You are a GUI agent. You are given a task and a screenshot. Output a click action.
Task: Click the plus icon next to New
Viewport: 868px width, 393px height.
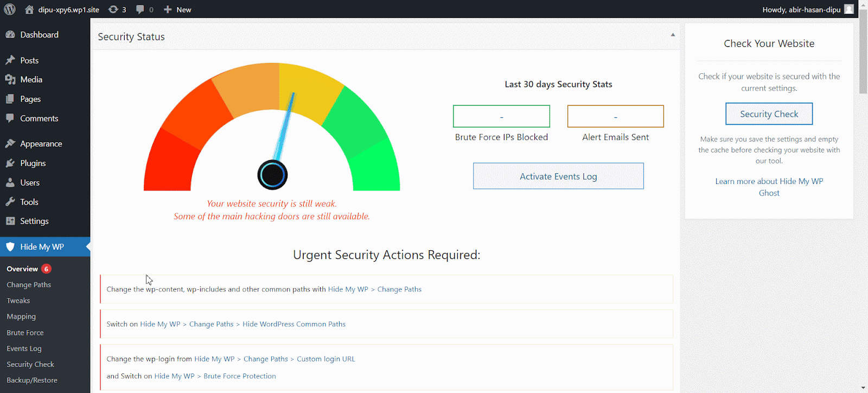click(168, 9)
